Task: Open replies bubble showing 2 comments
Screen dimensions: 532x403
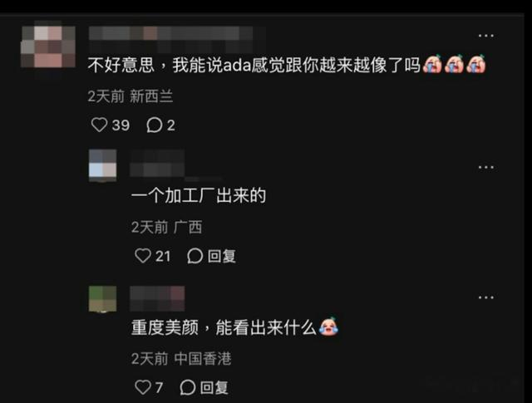Action: (x=154, y=125)
